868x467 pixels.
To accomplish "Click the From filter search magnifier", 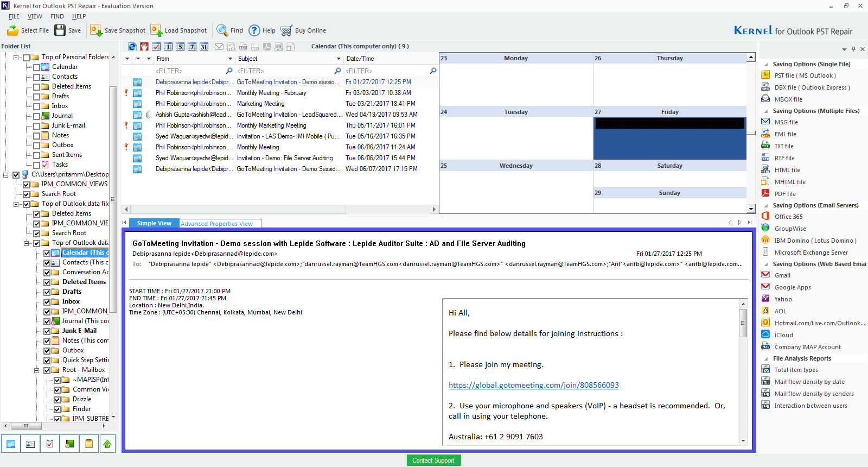I will point(229,71).
